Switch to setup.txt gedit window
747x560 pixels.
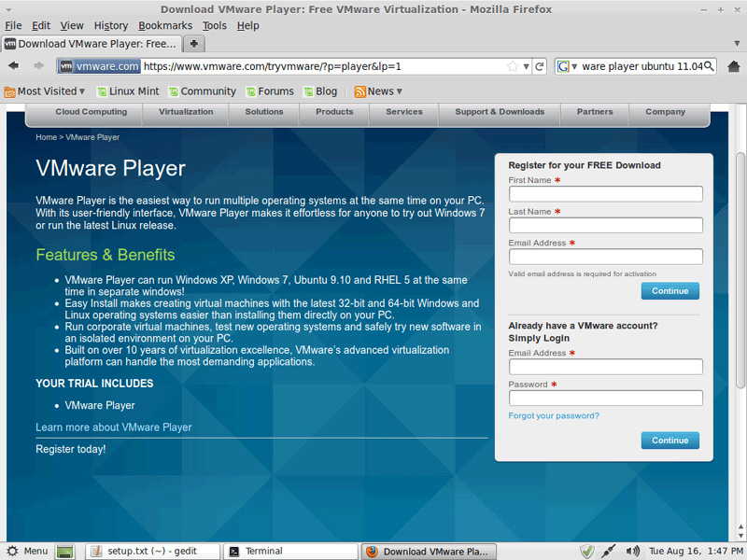tap(152, 552)
